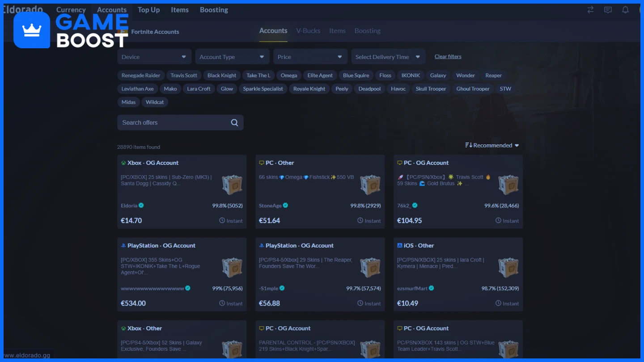Select the Skull Trooper tag
644x362 pixels.
(x=431, y=89)
